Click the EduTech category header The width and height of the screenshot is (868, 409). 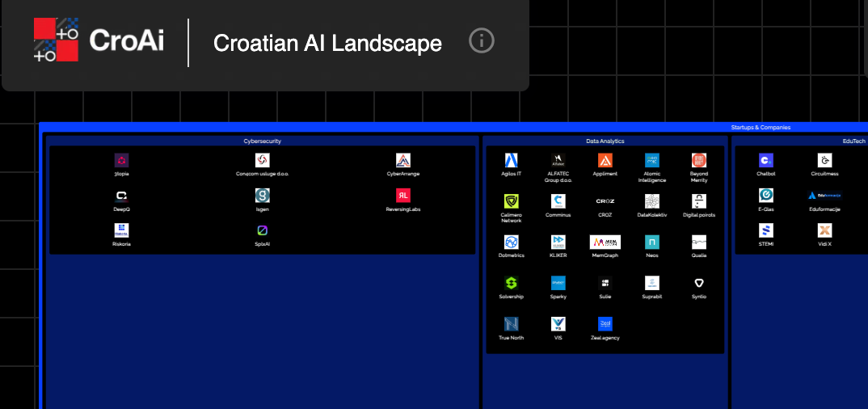pos(854,141)
